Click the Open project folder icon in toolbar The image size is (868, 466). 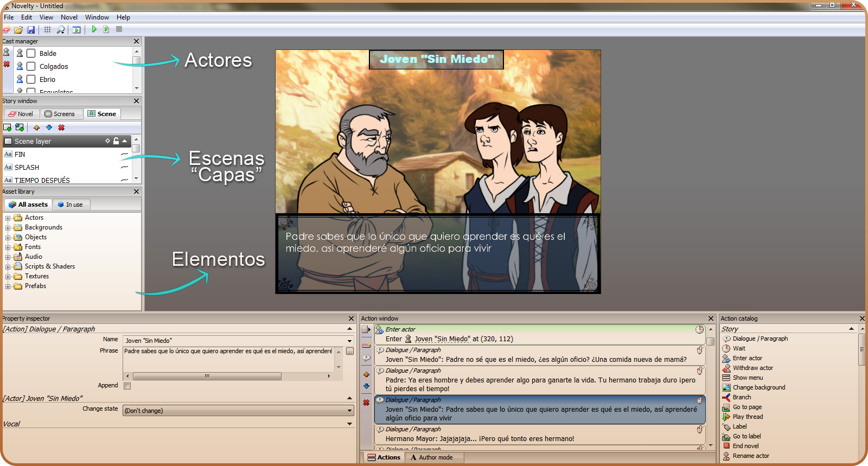(x=18, y=29)
